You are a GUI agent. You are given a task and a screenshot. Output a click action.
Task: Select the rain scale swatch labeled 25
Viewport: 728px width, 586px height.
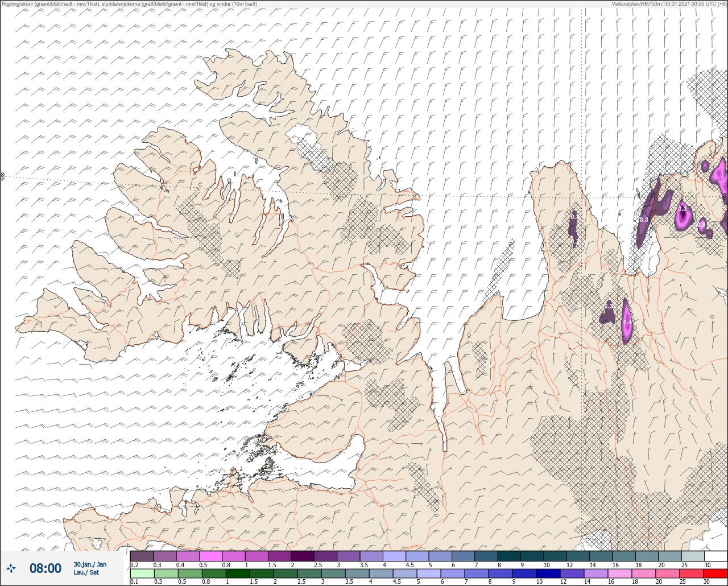692,573
